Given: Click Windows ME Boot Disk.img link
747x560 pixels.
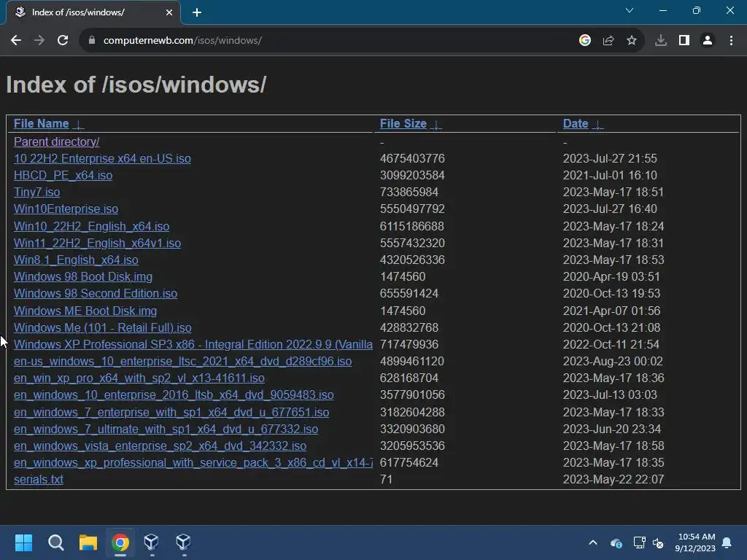Looking at the screenshot, I should [x=85, y=311].
